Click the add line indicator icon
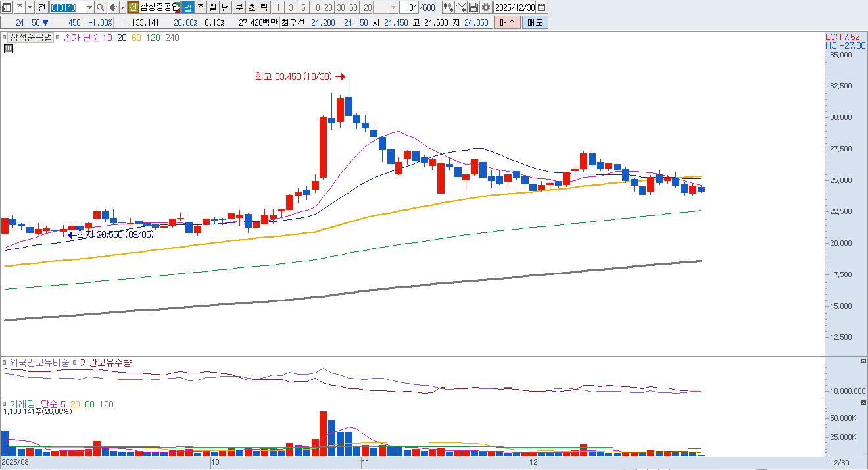868x470 pixels. [x=461, y=7]
